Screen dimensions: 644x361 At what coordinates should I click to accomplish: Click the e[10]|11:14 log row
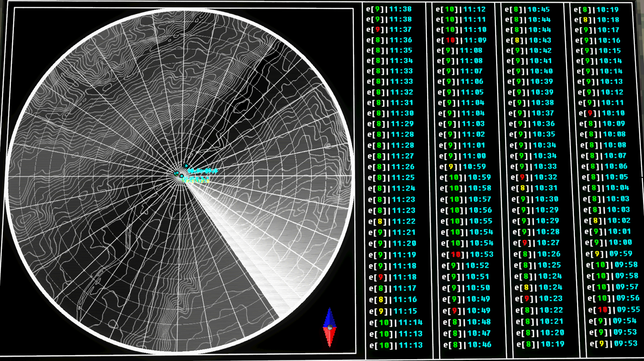pos(396,323)
